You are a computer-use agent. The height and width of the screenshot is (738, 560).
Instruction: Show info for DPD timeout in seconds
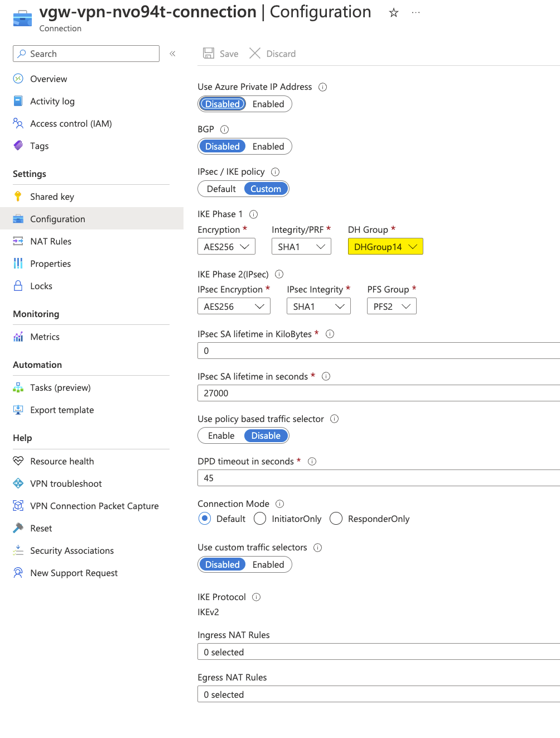tap(312, 462)
